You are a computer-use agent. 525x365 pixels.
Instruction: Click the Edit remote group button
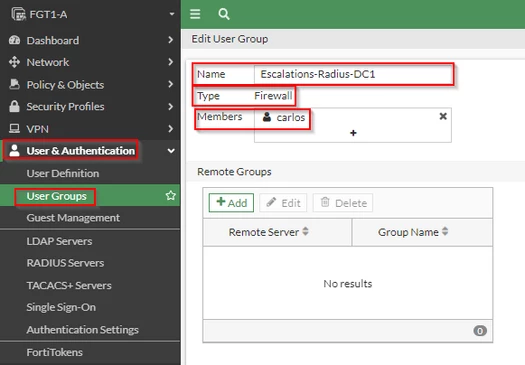click(283, 203)
